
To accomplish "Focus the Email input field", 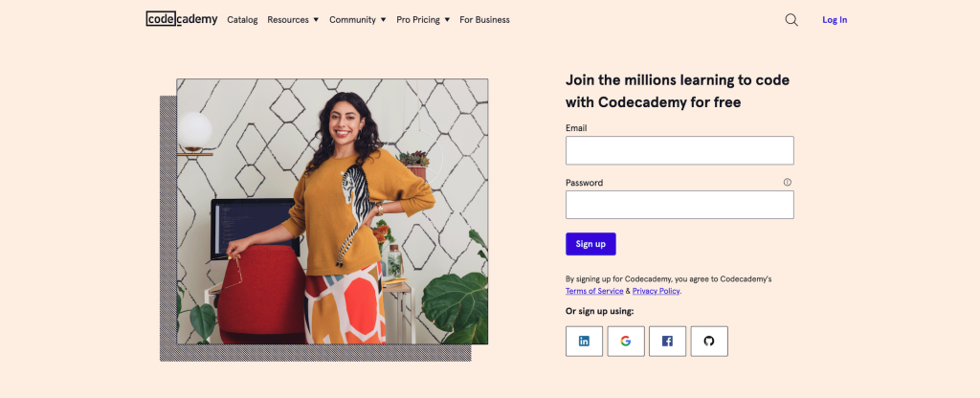I will click(x=679, y=150).
